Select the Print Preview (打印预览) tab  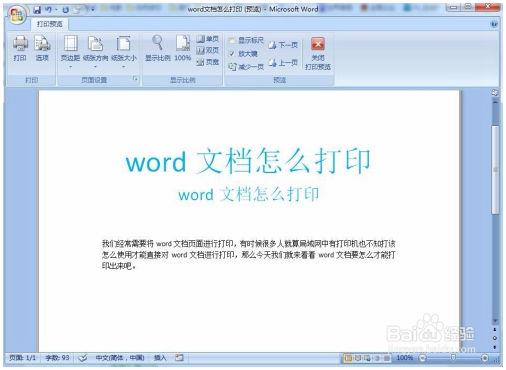[x=50, y=24]
